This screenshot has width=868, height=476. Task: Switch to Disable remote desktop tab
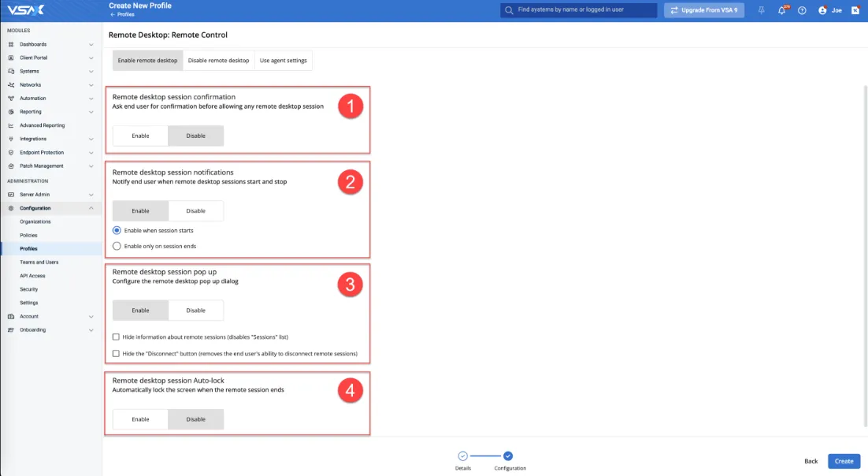218,61
